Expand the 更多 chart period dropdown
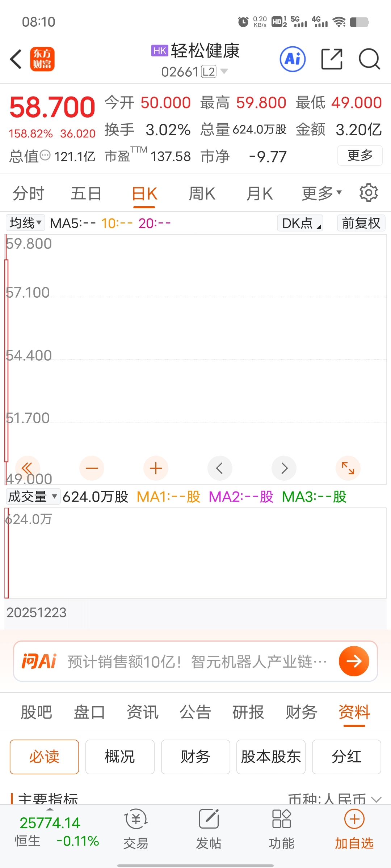Viewport: 391px width, 868px height. tap(322, 193)
